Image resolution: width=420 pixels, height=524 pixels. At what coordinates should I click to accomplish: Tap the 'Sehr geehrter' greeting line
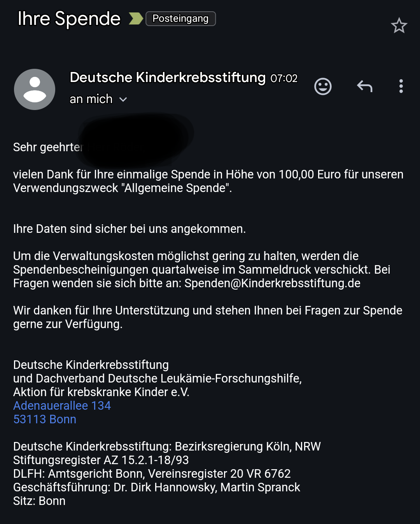click(x=47, y=147)
